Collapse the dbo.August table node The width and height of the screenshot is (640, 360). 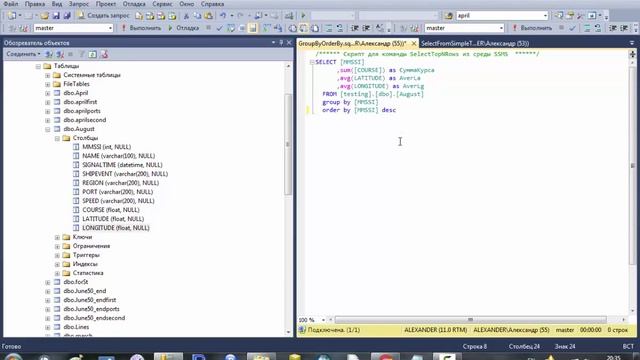pyautogui.click(x=48, y=129)
